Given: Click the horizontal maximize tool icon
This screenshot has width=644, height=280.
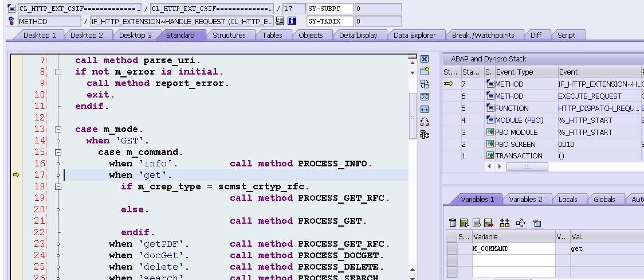Looking at the screenshot, I should click(425, 110).
